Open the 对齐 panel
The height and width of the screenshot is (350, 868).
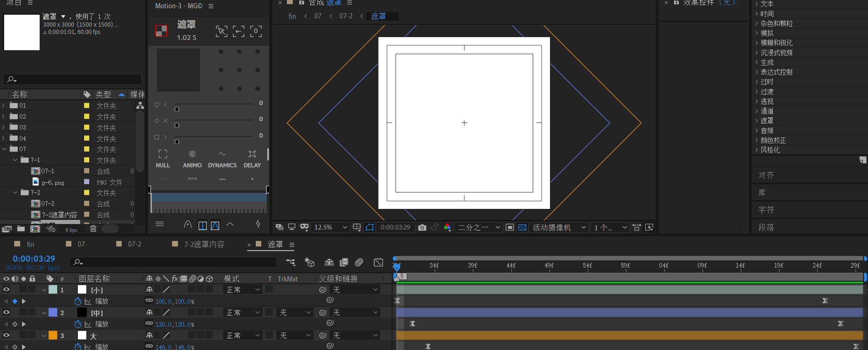(x=766, y=175)
